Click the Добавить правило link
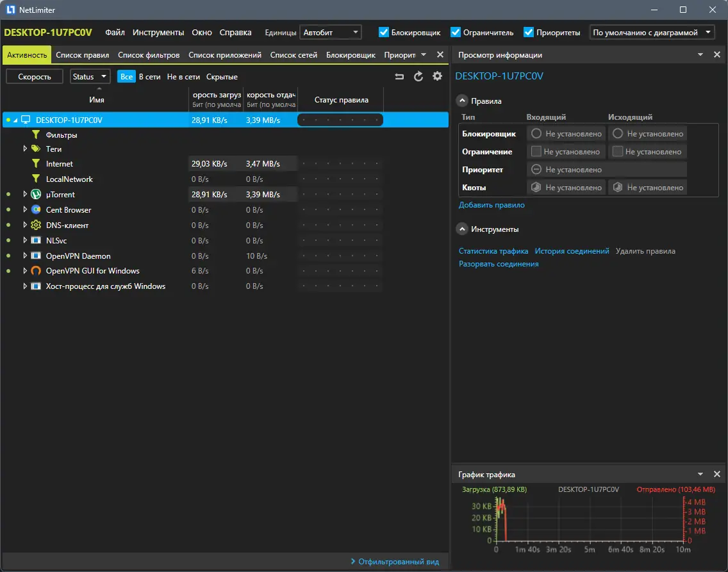Image resolution: width=728 pixels, height=572 pixels. coord(492,205)
